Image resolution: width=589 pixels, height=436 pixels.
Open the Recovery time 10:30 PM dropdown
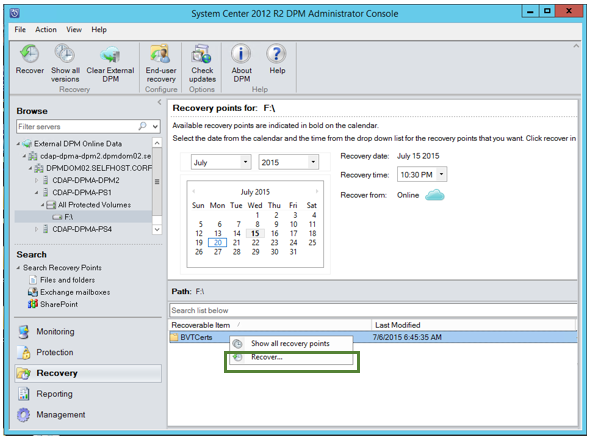441,174
